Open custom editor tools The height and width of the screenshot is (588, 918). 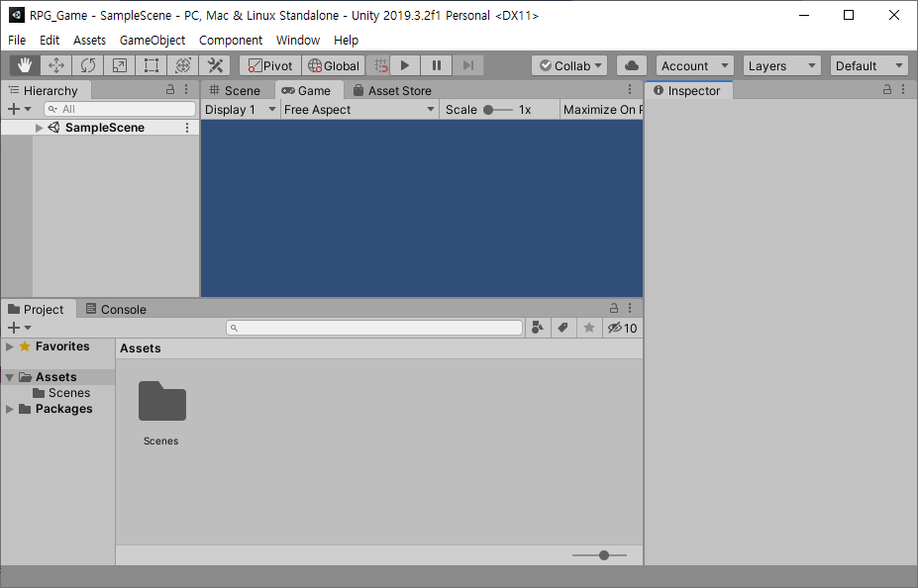pyautogui.click(x=215, y=65)
